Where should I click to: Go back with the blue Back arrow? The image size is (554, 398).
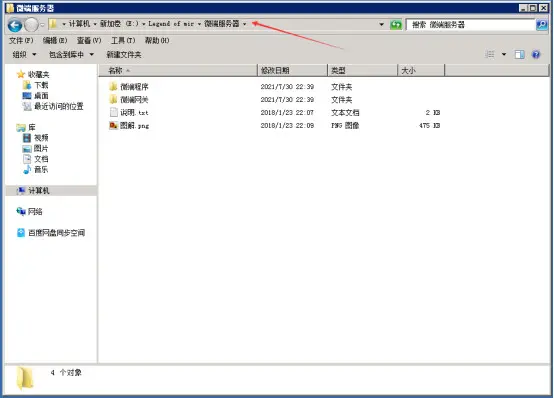[x=15, y=25]
